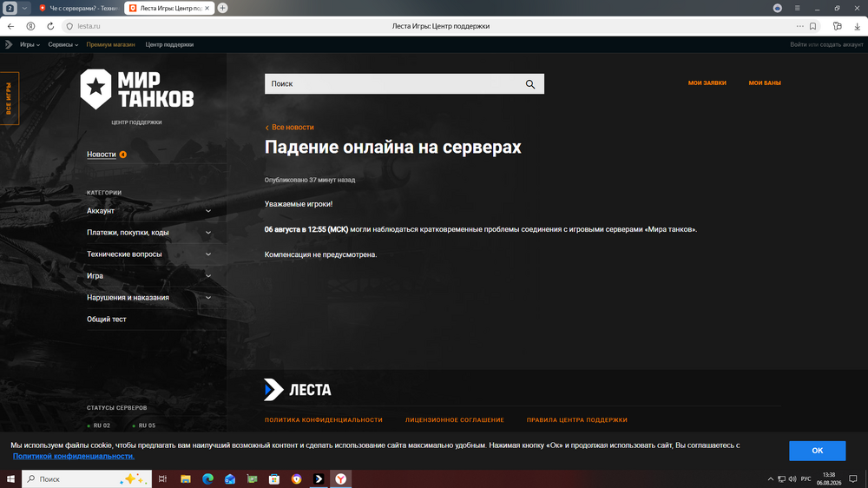Open Lesta Game Center taskbar icon
868x488 pixels.
[319, 478]
